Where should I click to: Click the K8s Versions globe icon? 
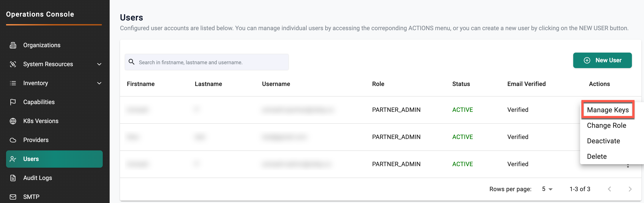pos(13,121)
